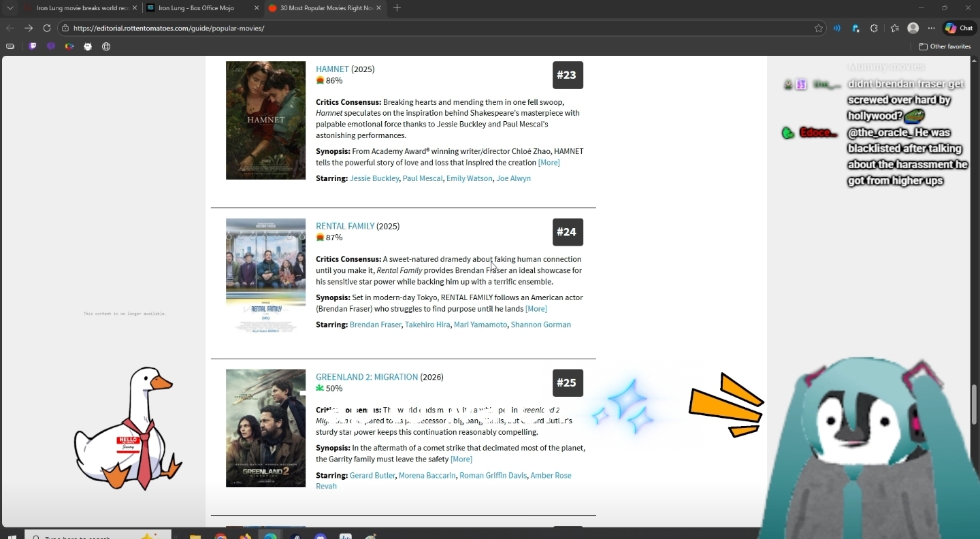Focus the address bar URL field

click(x=441, y=28)
